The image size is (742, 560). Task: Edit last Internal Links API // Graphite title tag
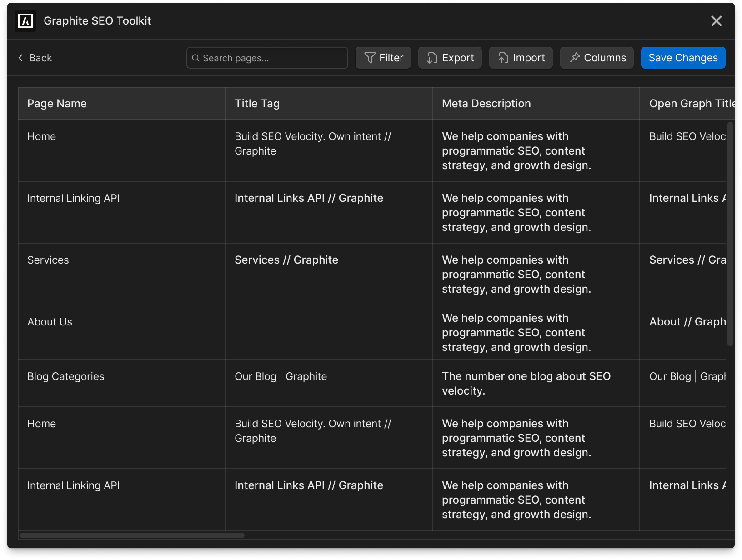pos(329,500)
